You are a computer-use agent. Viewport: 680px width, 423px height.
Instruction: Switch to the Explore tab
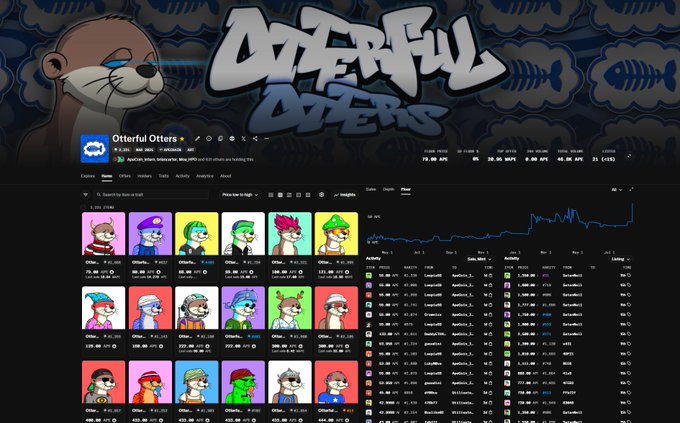pos(88,176)
